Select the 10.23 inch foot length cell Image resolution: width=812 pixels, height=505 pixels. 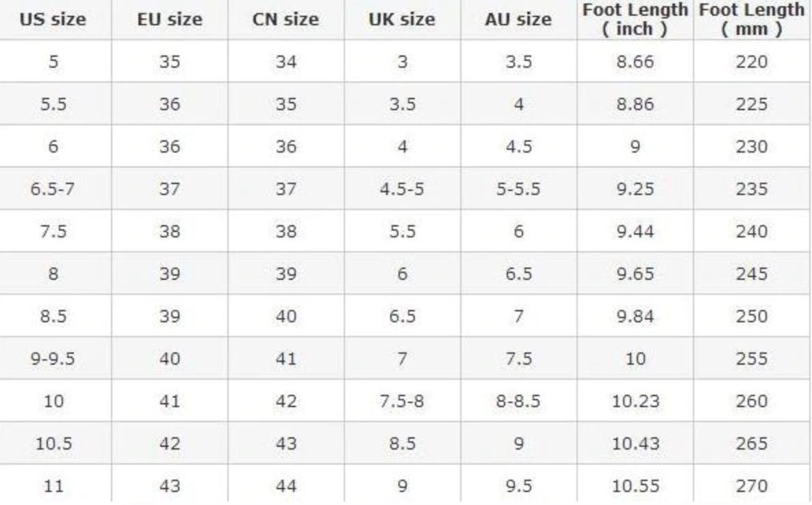pos(636,402)
